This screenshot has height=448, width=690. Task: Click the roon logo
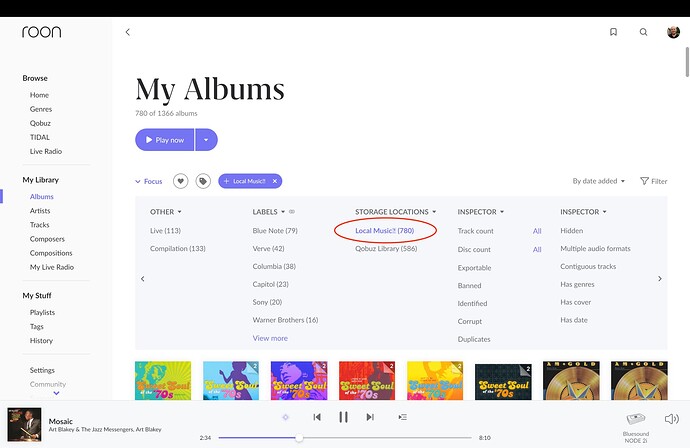42,32
